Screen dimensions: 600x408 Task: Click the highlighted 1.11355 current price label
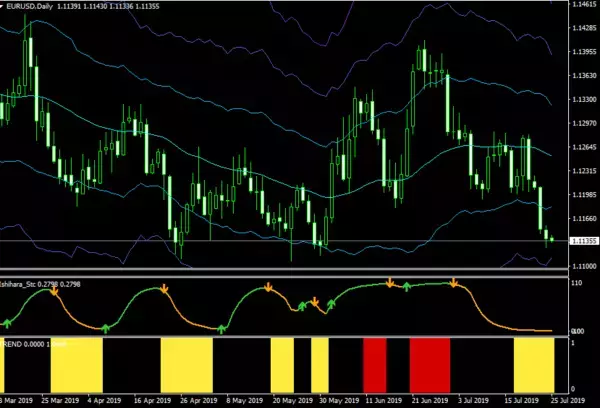click(584, 241)
